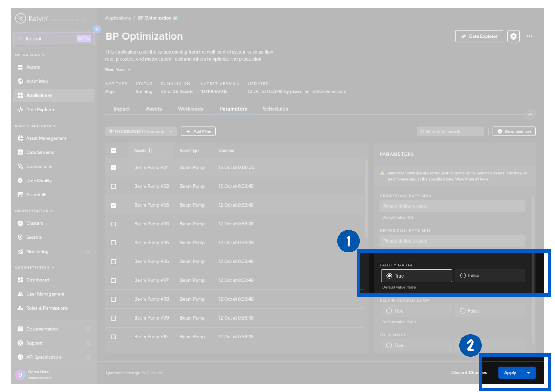Click the View them all here link

[472, 179]
